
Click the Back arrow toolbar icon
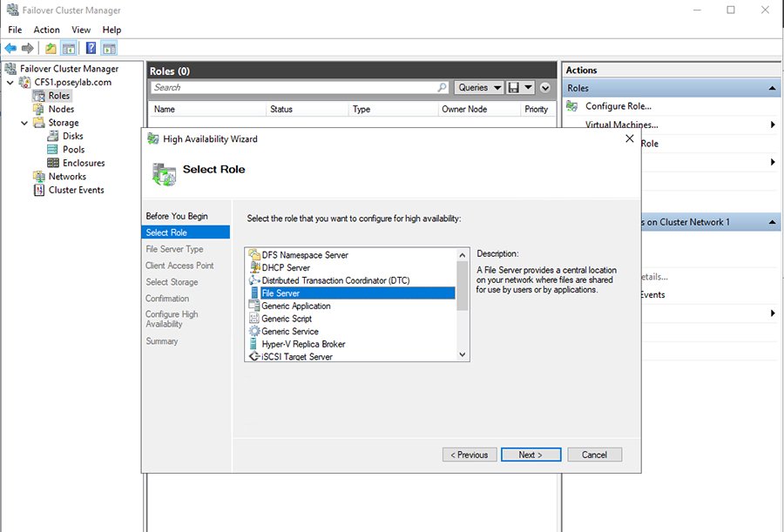[x=10, y=48]
